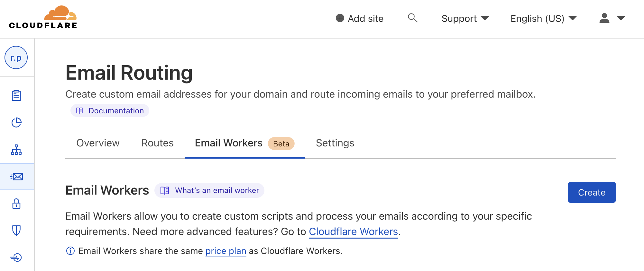Viewport: 644px width, 271px height.
Task: Select the clipboard overview sidebar icon
Action: point(17,95)
